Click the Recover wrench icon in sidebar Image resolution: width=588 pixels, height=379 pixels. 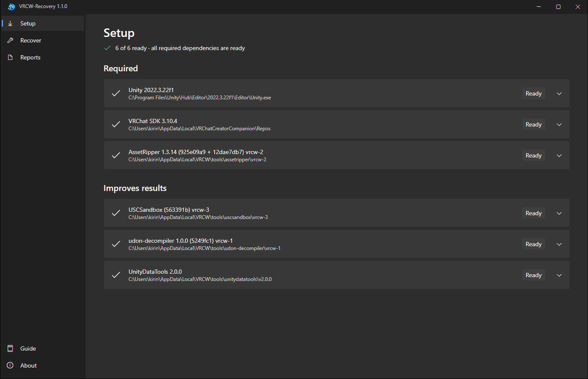(10, 40)
